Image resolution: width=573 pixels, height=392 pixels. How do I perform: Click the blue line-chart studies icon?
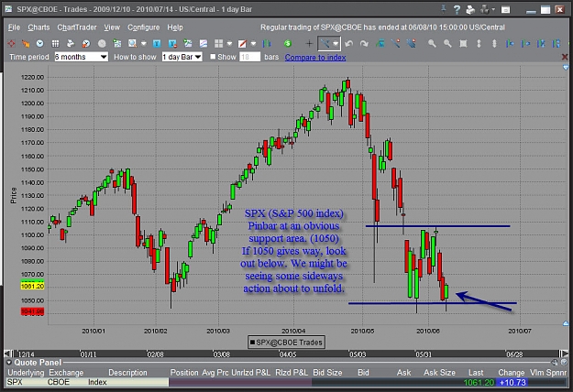coord(204,44)
